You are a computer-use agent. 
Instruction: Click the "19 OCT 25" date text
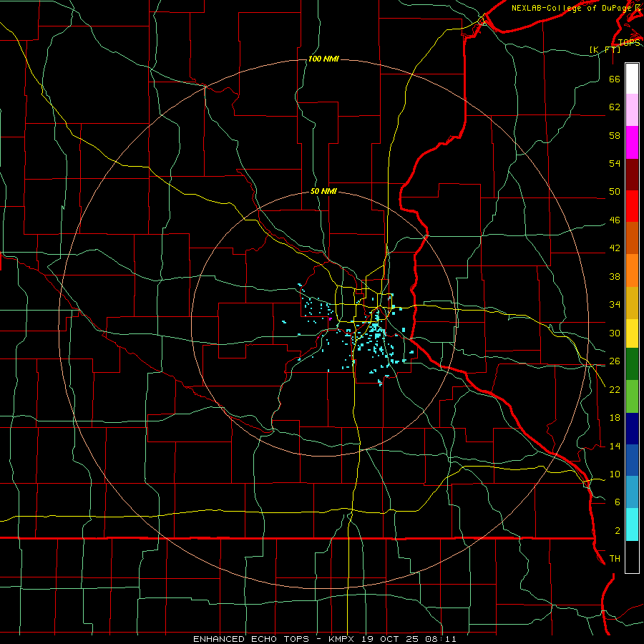[x=390, y=639]
